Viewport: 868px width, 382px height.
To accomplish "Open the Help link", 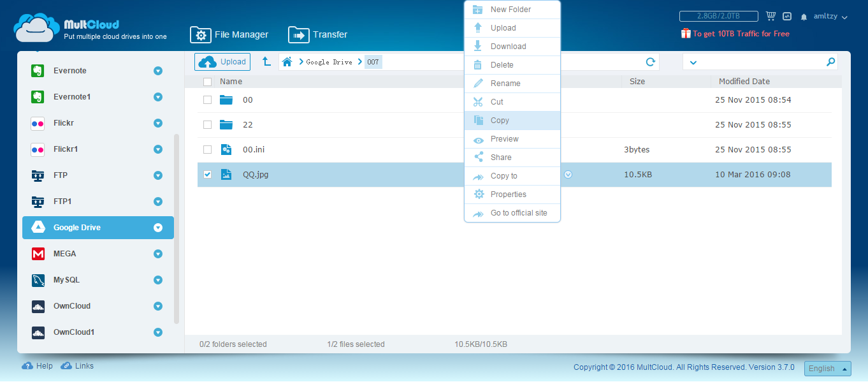I will tap(38, 366).
